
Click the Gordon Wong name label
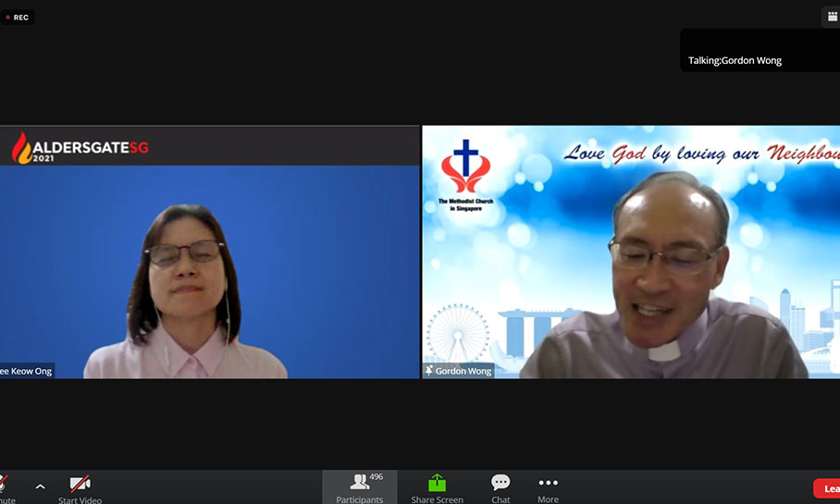pos(463,371)
